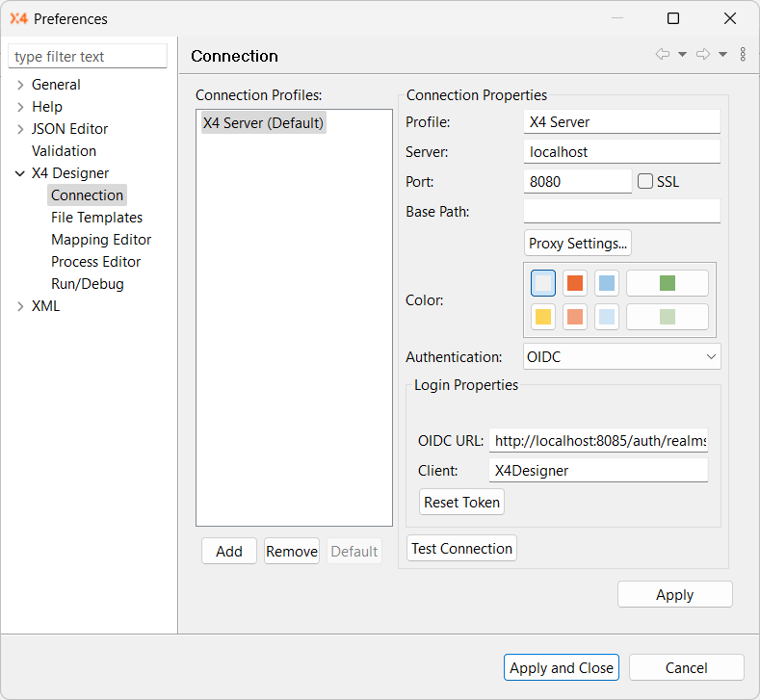Expand the General tree node
The width and height of the screenshot is (760, 700).
pos(20,85)
